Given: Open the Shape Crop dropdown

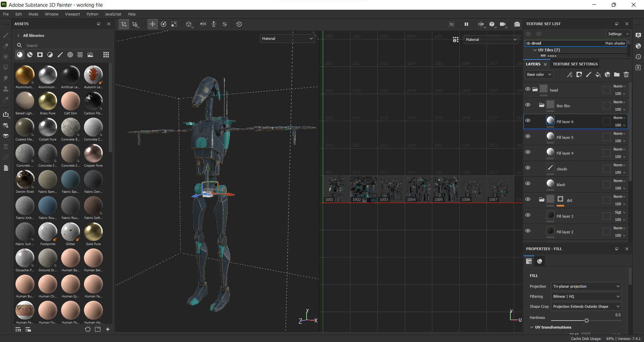Looking at the screenshot, I should [x=586, y=306].
